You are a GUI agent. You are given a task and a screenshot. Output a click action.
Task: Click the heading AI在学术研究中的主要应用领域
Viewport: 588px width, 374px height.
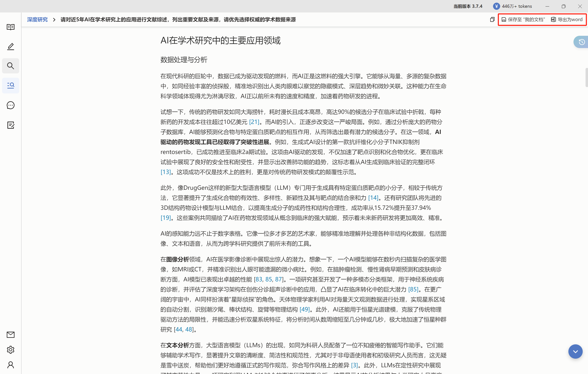220,40
